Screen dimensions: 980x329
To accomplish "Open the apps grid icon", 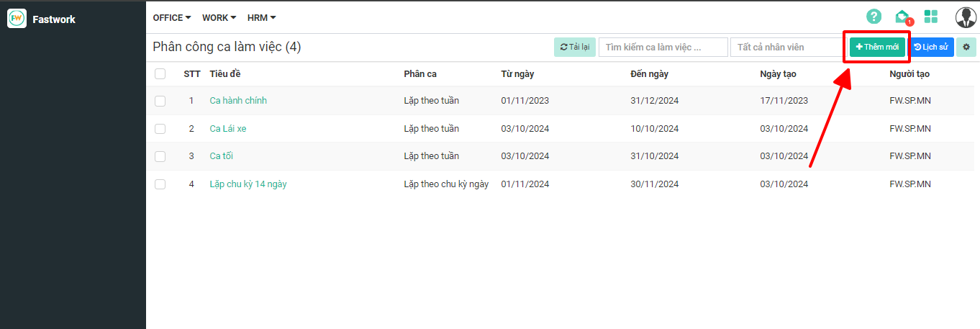I will pos(931,17).
